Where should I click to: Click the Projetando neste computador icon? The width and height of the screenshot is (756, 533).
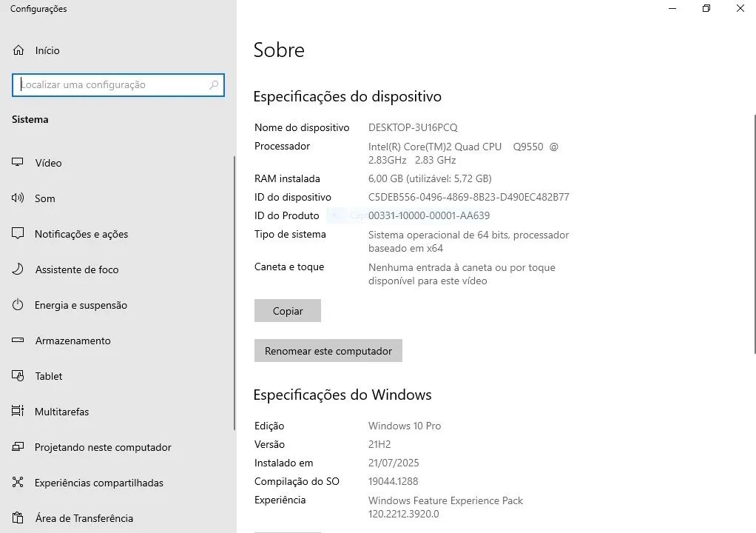point(17,446)
